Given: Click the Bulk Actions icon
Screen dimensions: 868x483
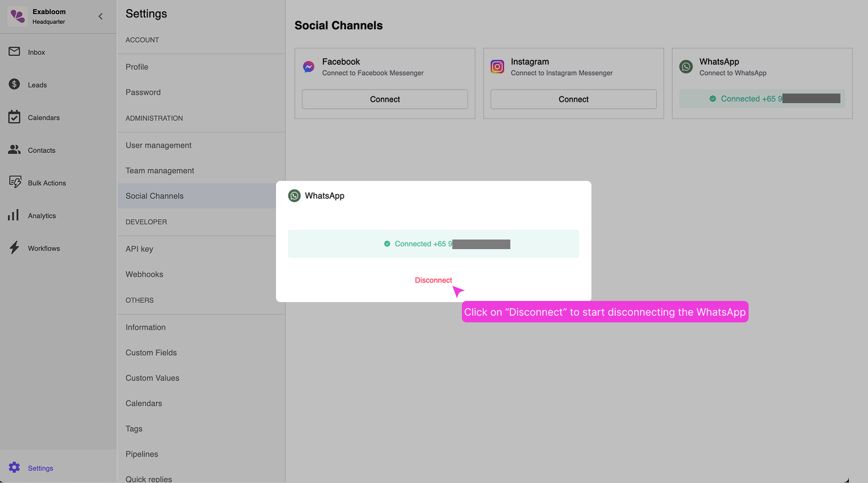Looking at the screenshot, I should tap(15, 183).
